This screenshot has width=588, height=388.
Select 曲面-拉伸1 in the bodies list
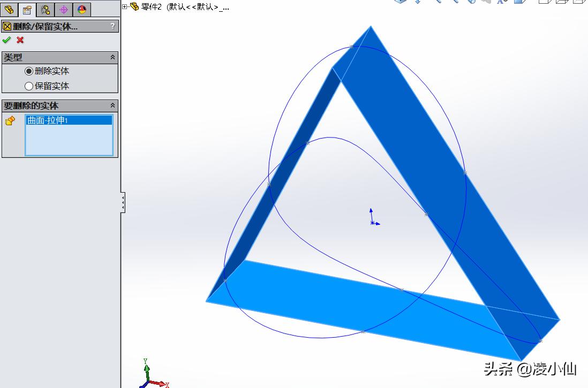pos(69,120)
